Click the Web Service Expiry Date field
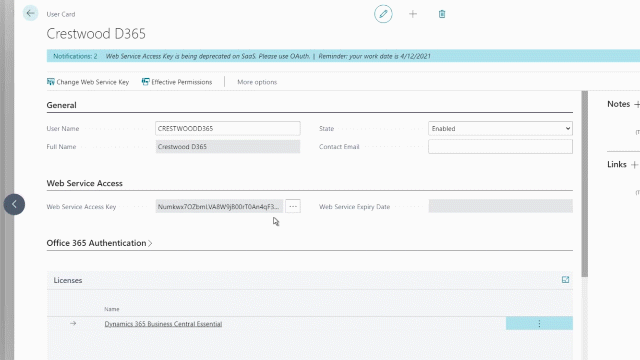 pos(500,206)
